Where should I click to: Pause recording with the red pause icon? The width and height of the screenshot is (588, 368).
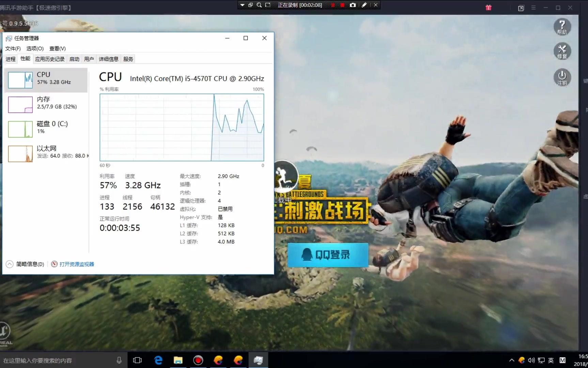click(x=333, y=5)
